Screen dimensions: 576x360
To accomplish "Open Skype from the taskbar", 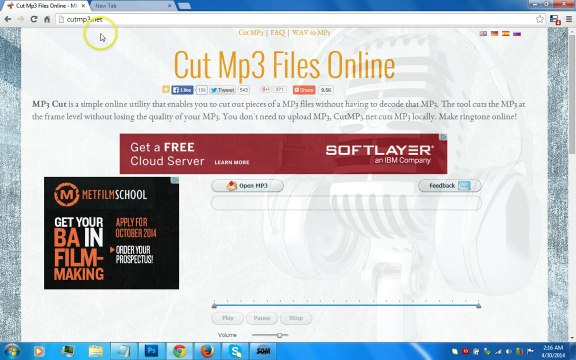I will [x=235, y=352].
